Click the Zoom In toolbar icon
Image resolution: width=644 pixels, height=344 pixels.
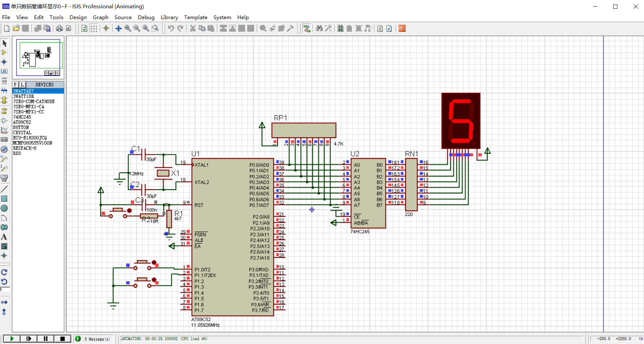[128, 28]
